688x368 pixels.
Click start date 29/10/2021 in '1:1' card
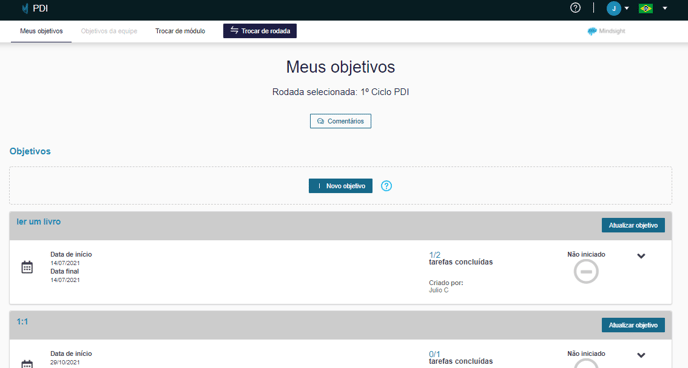[65, 363]
